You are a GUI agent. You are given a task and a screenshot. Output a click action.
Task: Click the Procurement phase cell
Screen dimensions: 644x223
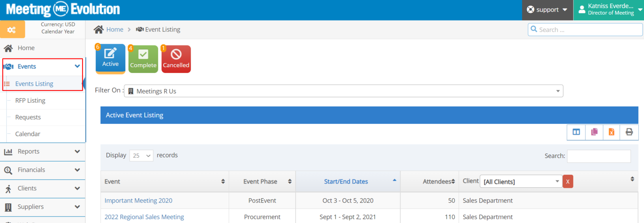coord(262,217)
